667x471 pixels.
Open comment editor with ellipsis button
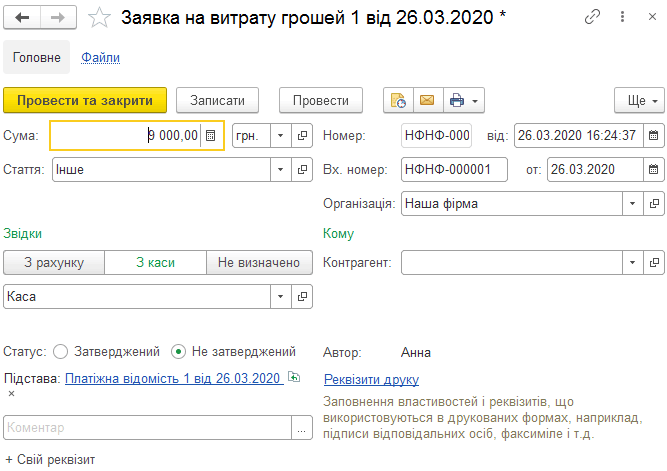[302, 428]
